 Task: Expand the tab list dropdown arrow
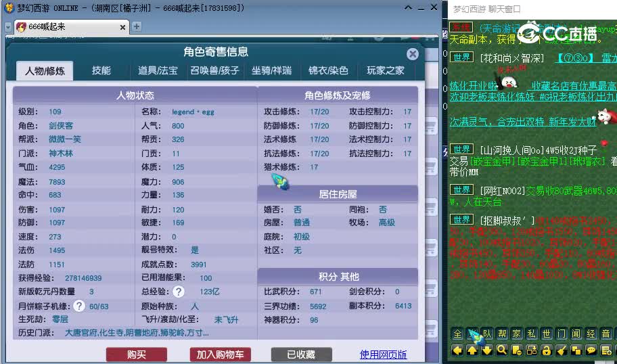click(x=8, y=27)
